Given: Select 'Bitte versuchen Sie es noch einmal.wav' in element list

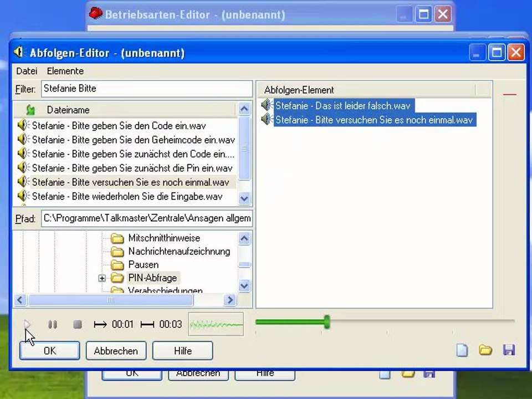Looking at the screenshot, I should tap(375, 120).
